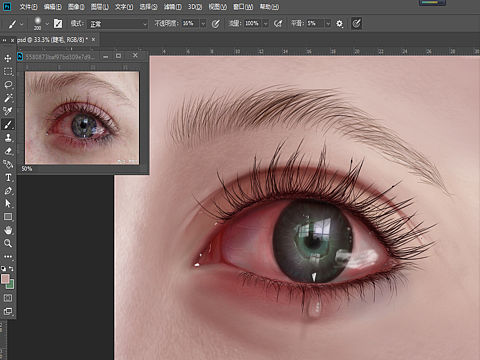Reset default foreground and background colors
The height and width of the screenshot is (360, 480).
coord(3,268)
